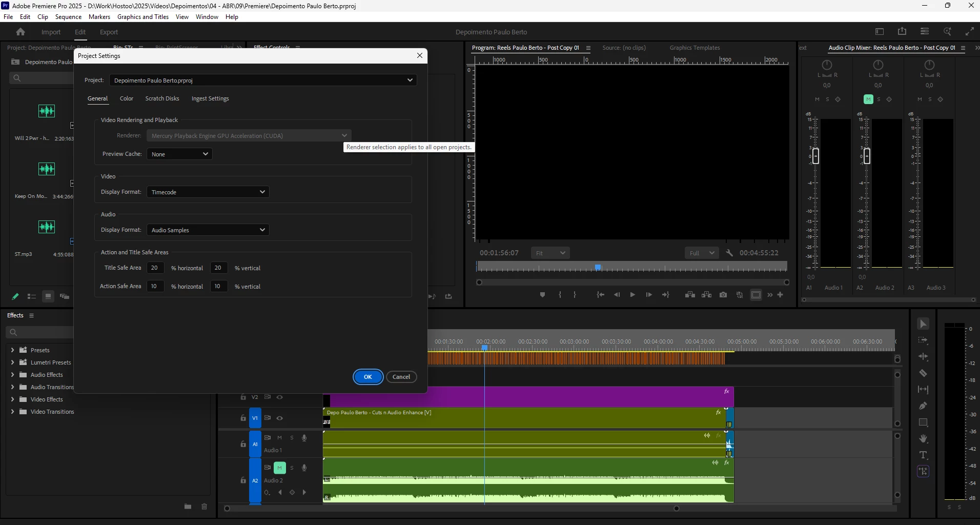Select the Hand tool
This screenshot has height=525, width=980.
923,439
